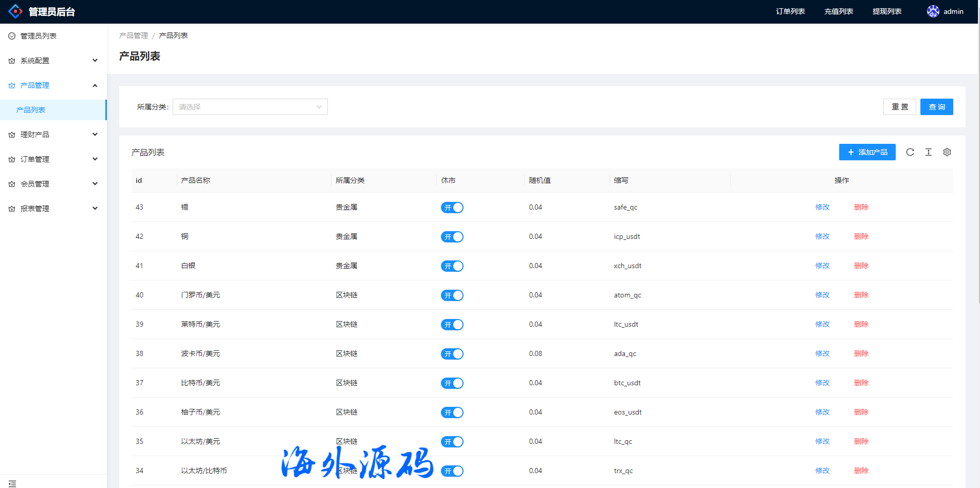Open the table density icon
This screenshot has width=980, height=488.
tap(928, 152)
